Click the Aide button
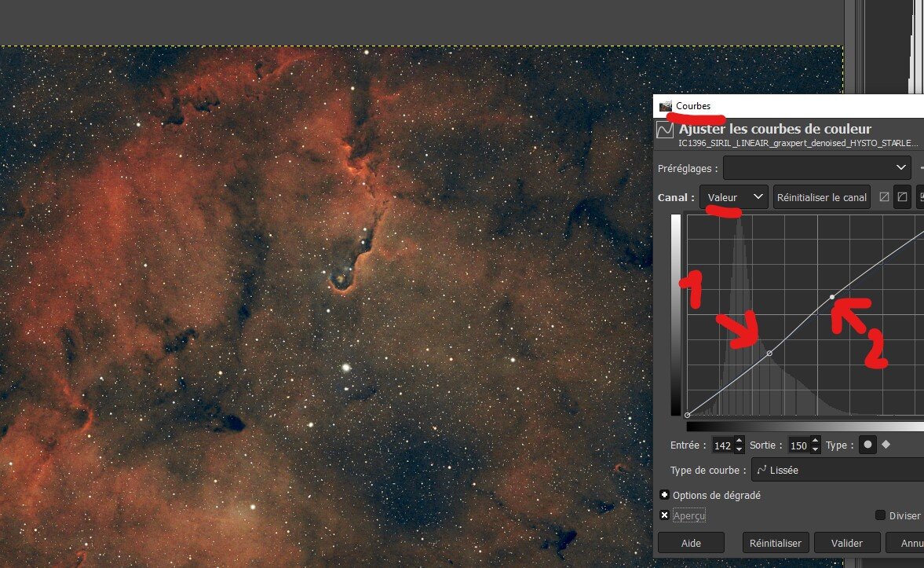This screenshot has width=924, height=568. [x=691, y=543]
